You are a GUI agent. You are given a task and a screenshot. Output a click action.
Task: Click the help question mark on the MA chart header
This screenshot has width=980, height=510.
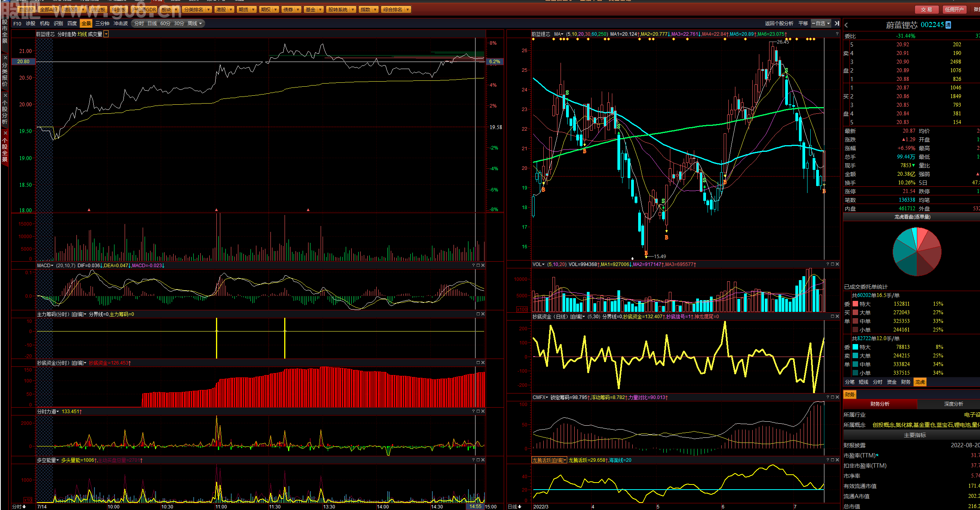click(x=837, y=34)
